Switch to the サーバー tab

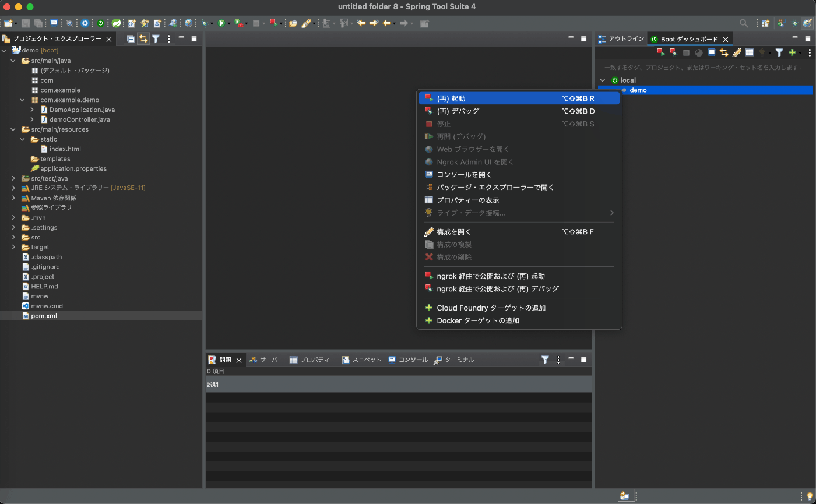pyautogui.click(x=266, y=360)
